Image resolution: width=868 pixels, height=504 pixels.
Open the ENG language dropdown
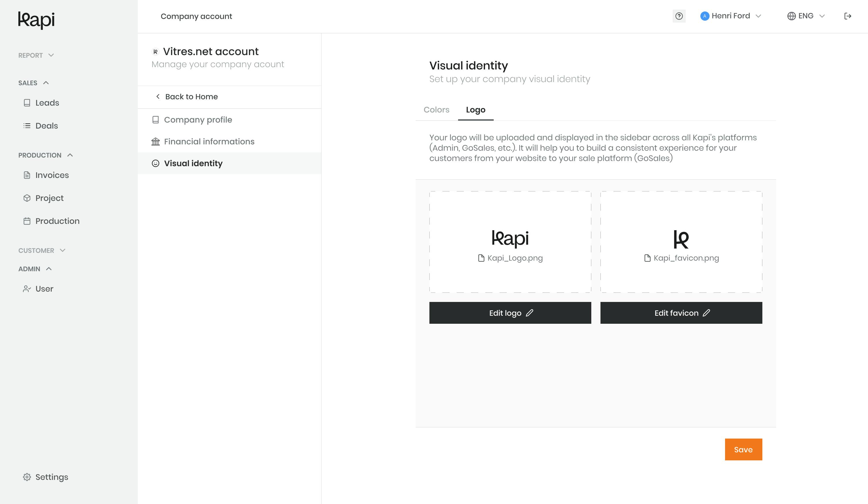pyautogui.click(x=806, y=16)
